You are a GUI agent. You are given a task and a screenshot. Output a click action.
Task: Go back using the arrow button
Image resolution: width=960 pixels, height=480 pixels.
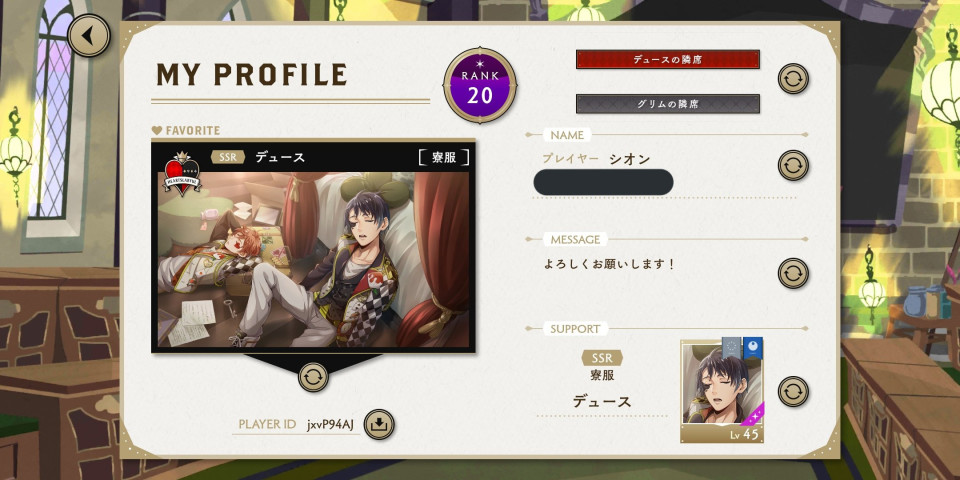(x=89, y=36)
